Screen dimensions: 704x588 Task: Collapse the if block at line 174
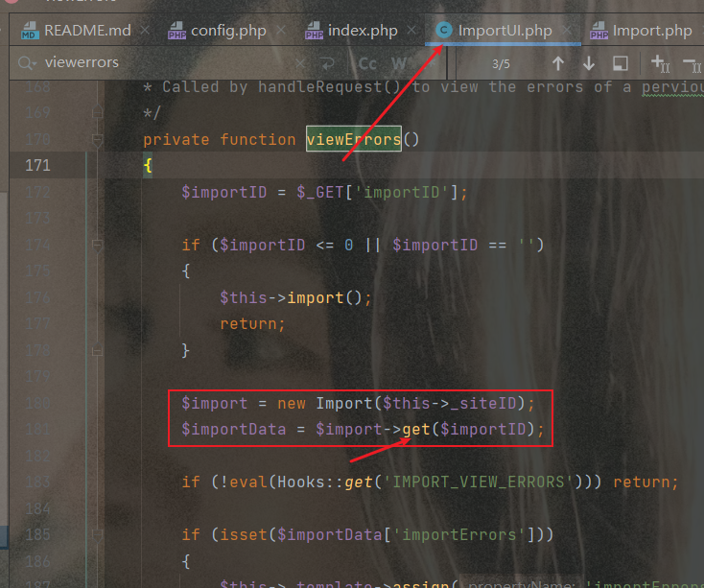(x=97, y=245)
